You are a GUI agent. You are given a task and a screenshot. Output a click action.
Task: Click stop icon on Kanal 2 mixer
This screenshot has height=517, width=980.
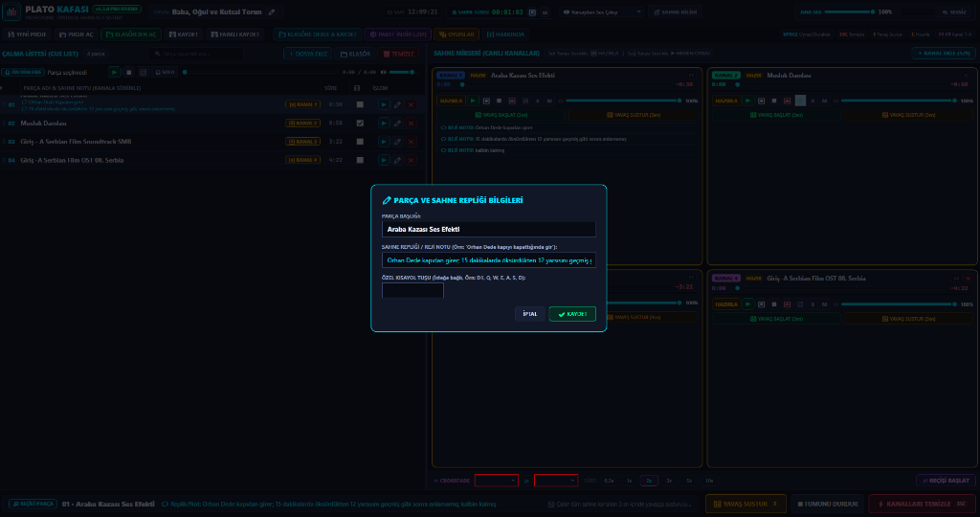tap(773, 101)
